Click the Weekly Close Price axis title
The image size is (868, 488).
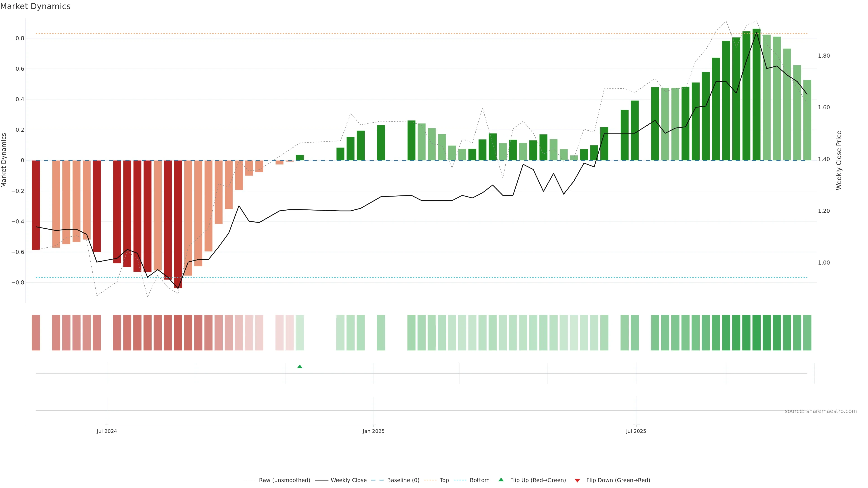[839, 160]
